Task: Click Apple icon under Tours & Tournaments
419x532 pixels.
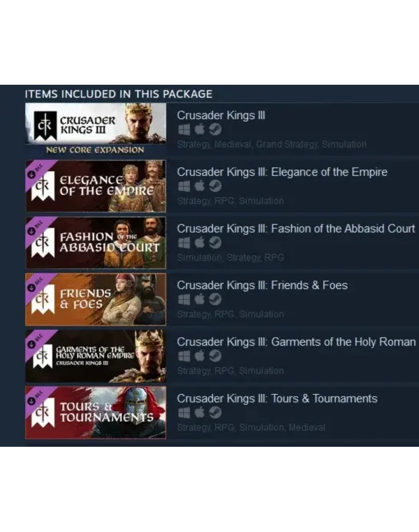Action: click(199, 412)
